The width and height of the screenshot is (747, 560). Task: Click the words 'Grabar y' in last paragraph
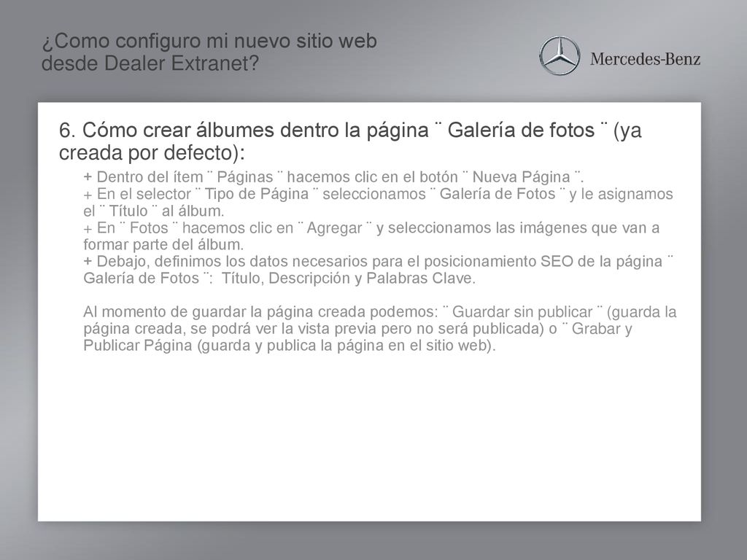[602, 329]
